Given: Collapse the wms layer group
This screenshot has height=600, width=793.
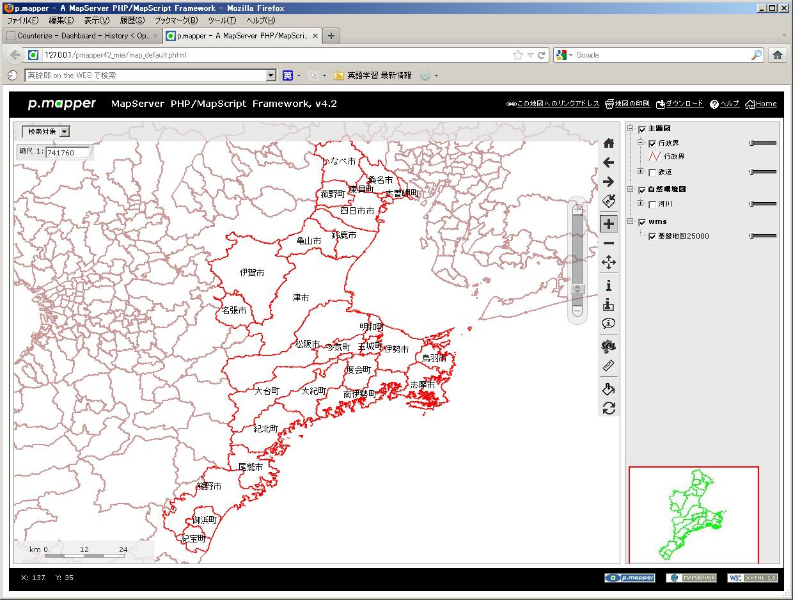Looking at the screenshot, I should tap(629, 222).
